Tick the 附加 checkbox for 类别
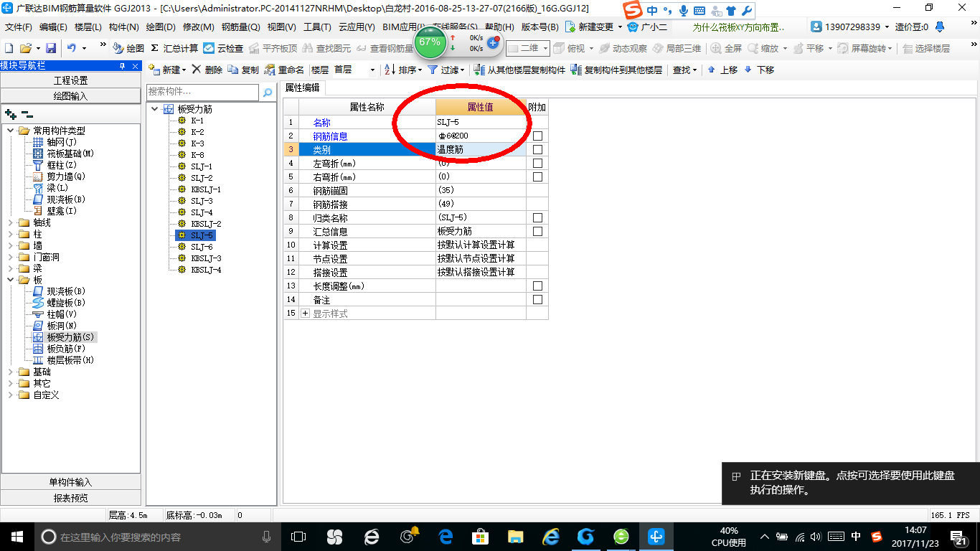The width and height of the screenshot is (980, 551). (537, 149)
